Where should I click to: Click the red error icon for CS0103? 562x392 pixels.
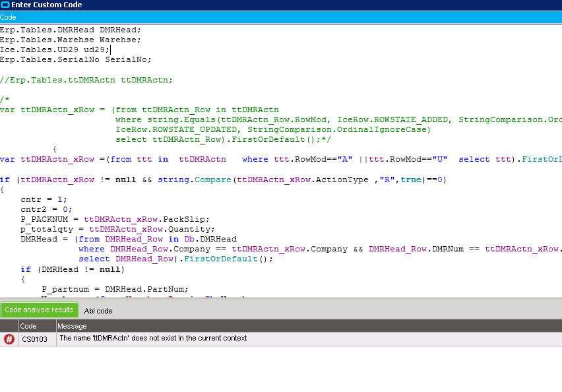coord(9,339)
